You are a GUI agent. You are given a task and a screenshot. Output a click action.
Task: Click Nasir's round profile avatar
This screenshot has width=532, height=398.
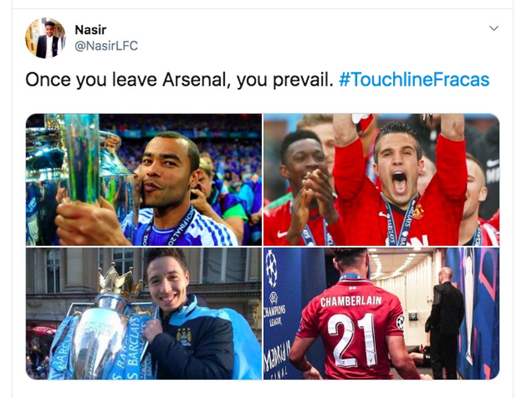click(45, 38)
